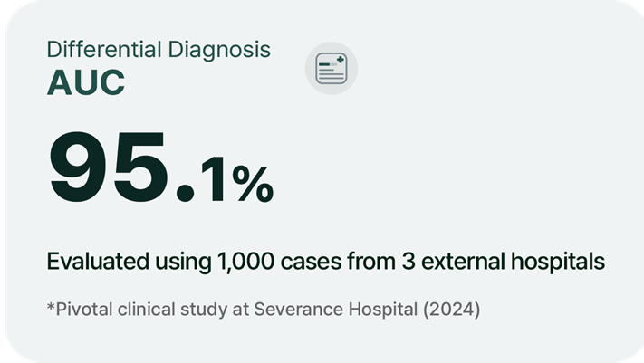Click the bold AUC label

pyautogui.click(x=86, y=82)
